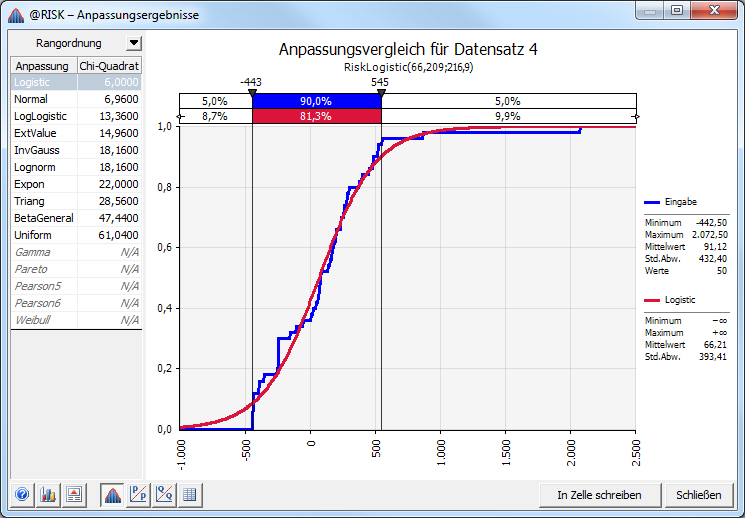
Task: Click the Schließen button
Action: point(698,495)
